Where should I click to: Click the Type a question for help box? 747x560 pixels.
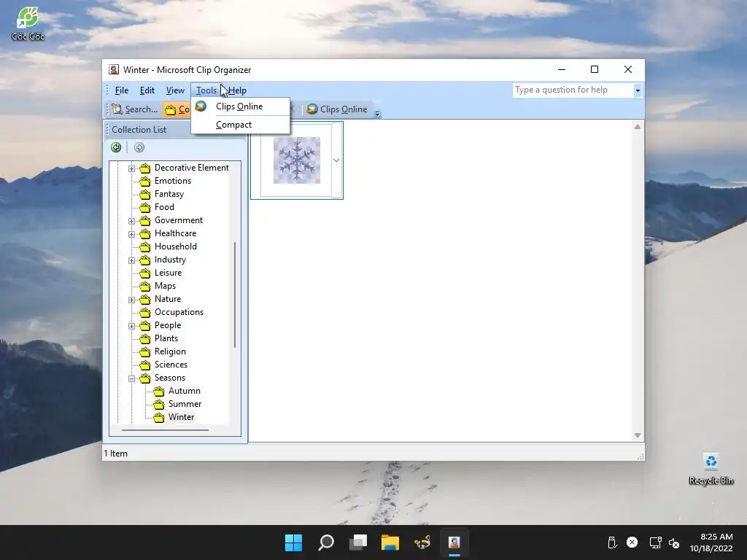click(x=573, y=90)
